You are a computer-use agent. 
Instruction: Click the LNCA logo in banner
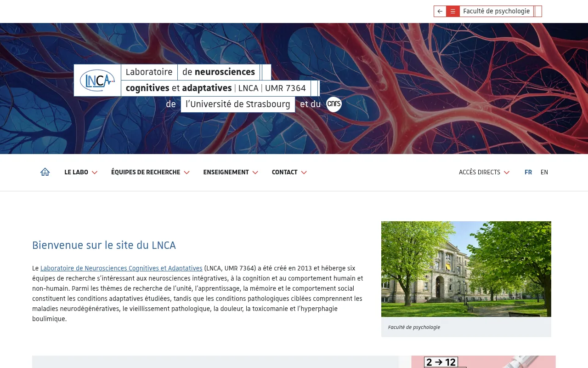point(97,80)
